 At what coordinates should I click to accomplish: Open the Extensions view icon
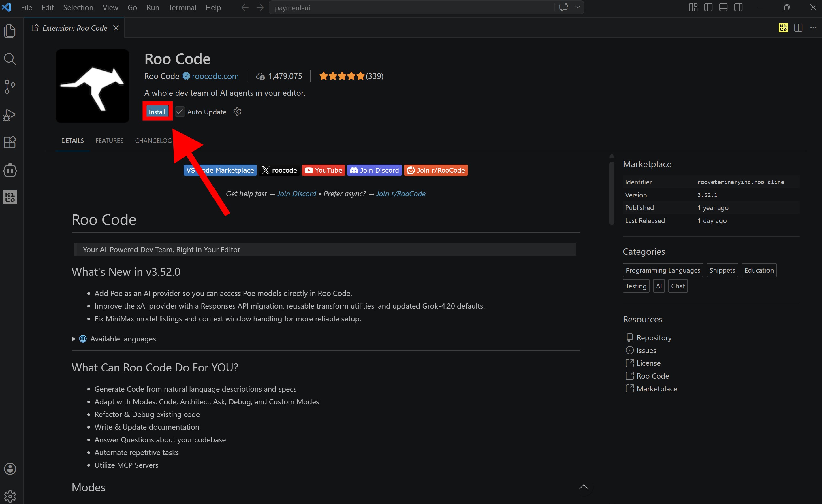10,142
